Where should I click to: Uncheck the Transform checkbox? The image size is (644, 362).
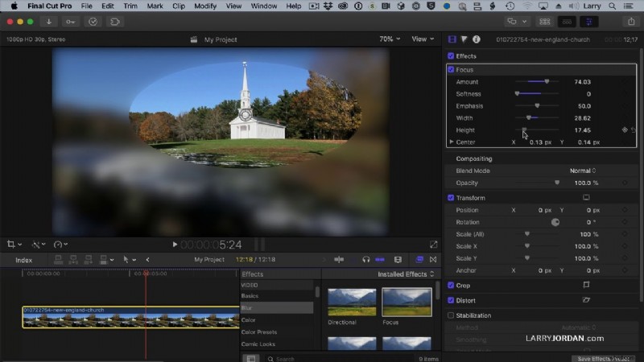pos(451,198)
